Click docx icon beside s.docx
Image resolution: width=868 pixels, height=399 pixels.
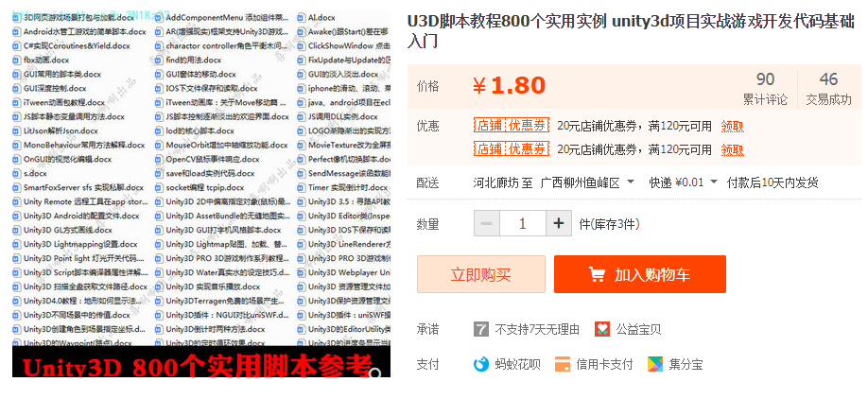click(x=17, y=173)
